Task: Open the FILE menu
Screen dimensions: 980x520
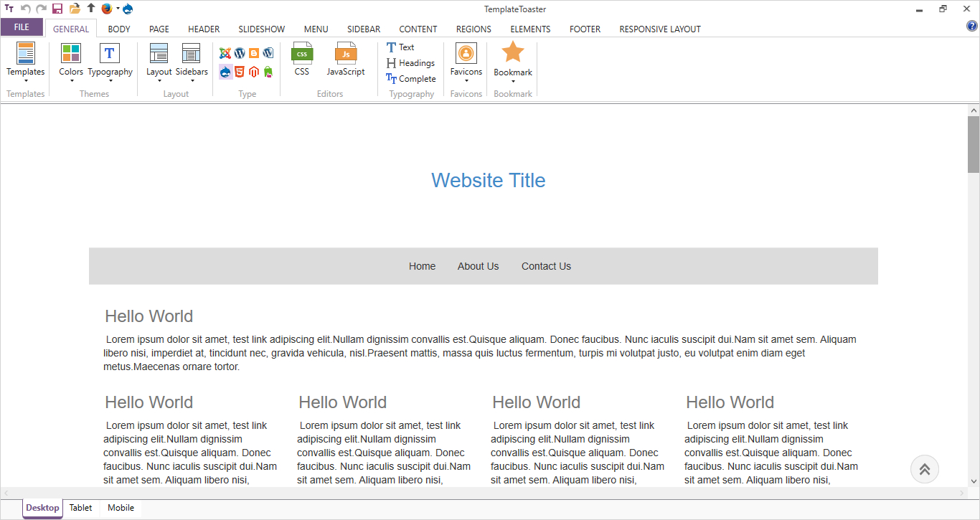Action: (22, 27)
